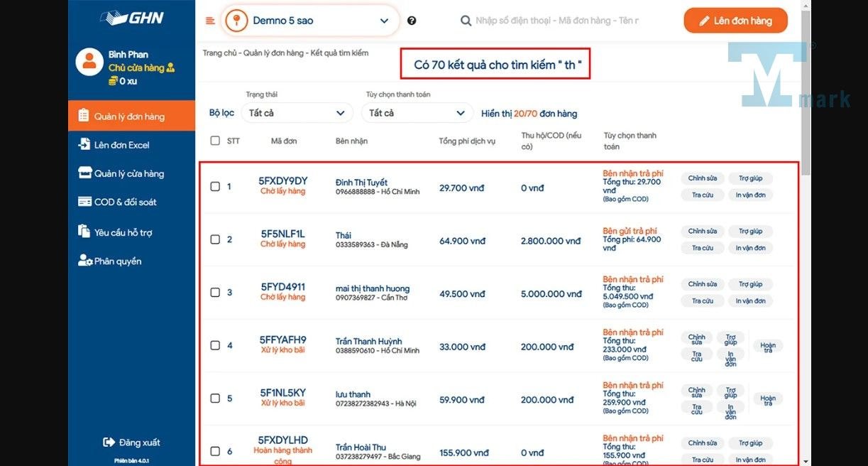
Task: Open Tùy chọn thanh toán filter dropdown
Action: point(417,113)
